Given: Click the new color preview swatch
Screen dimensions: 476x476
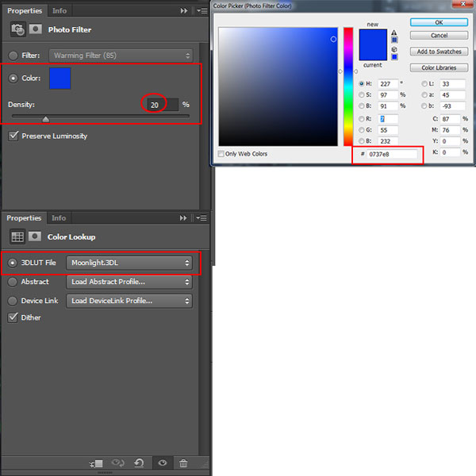Looking at the screenshot, I should (373, 37).
